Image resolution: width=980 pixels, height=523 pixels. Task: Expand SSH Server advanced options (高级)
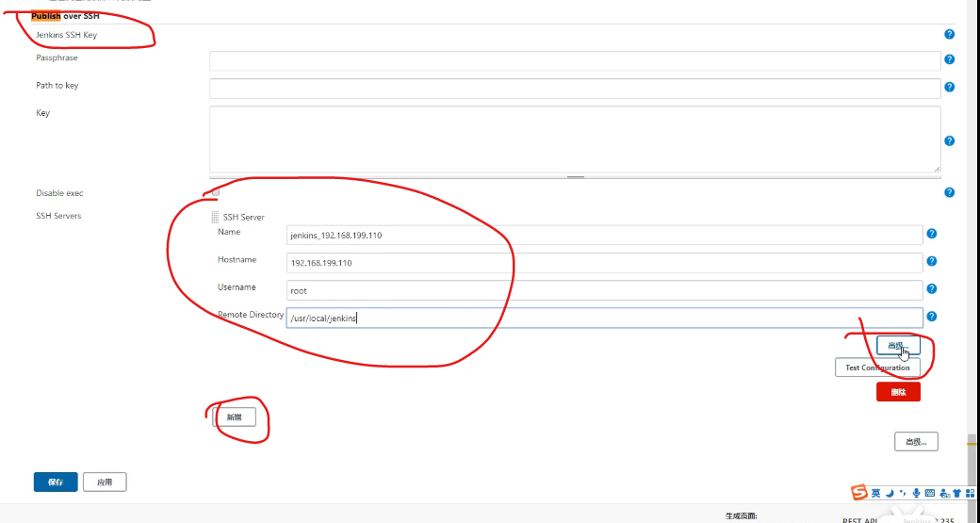[x=897, y=346]
